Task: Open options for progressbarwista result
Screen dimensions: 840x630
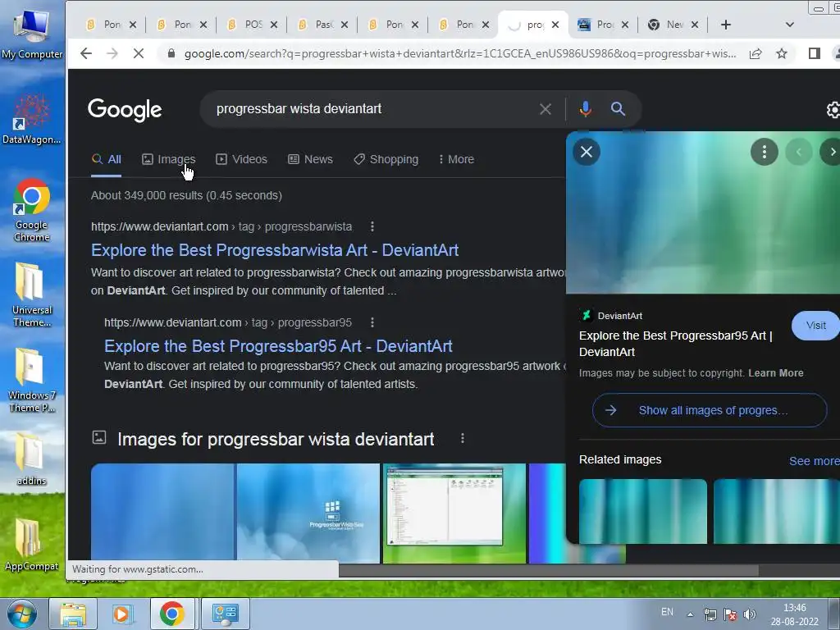Action: point(372,226)
